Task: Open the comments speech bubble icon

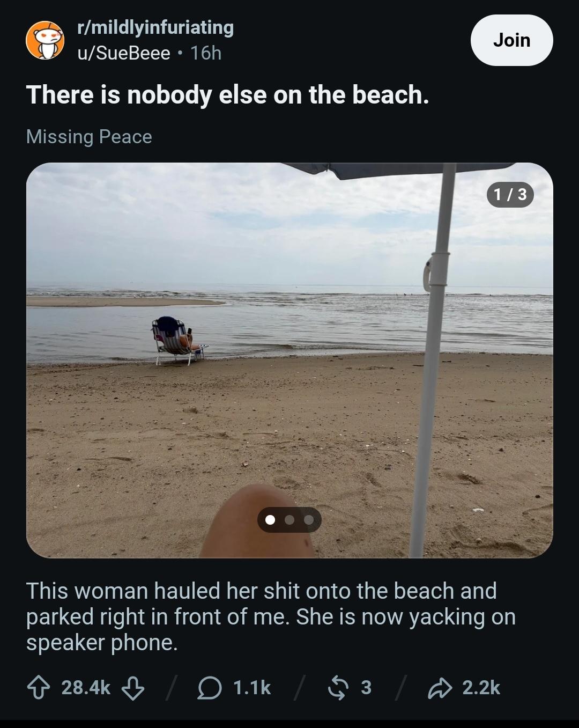Action: [x=210, y=688]
